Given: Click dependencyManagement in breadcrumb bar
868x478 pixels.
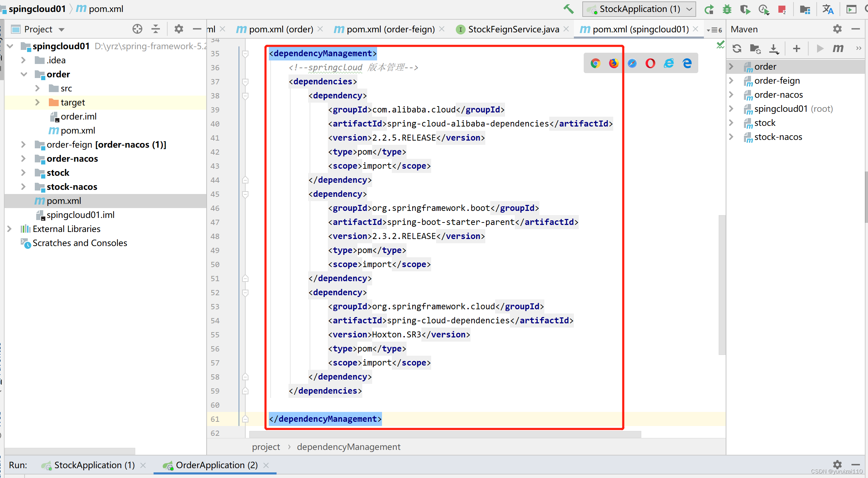Looking at the screenshot, I should pyautogui.click(x=348, y=447).
